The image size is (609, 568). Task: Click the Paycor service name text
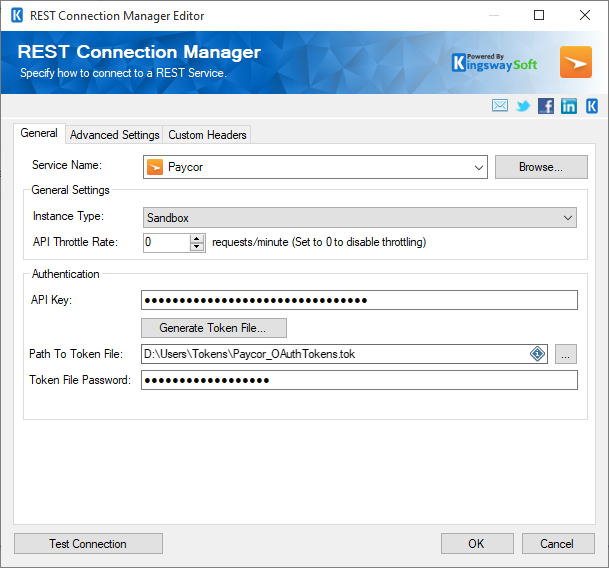pyautogui.click(x=185, y=167)
